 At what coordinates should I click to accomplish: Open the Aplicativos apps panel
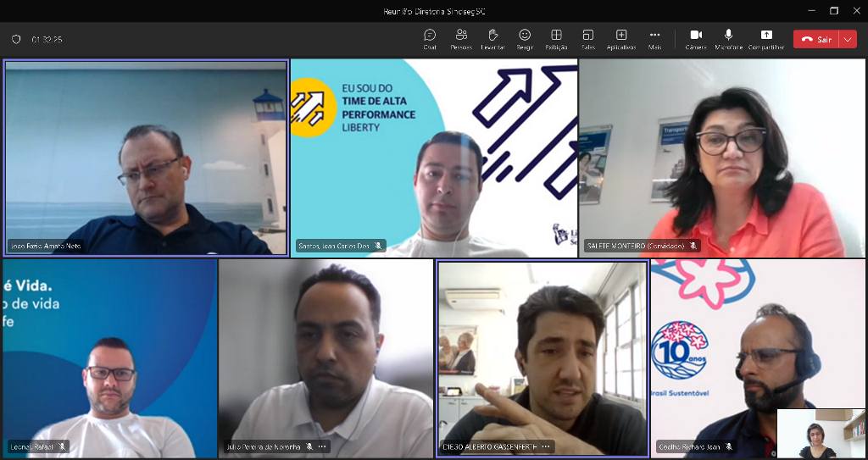click(621, 38)
